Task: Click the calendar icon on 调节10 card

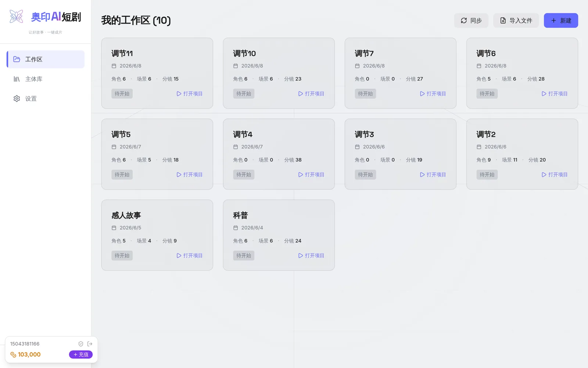Action: pyautogui.click(x=236, y=66)
